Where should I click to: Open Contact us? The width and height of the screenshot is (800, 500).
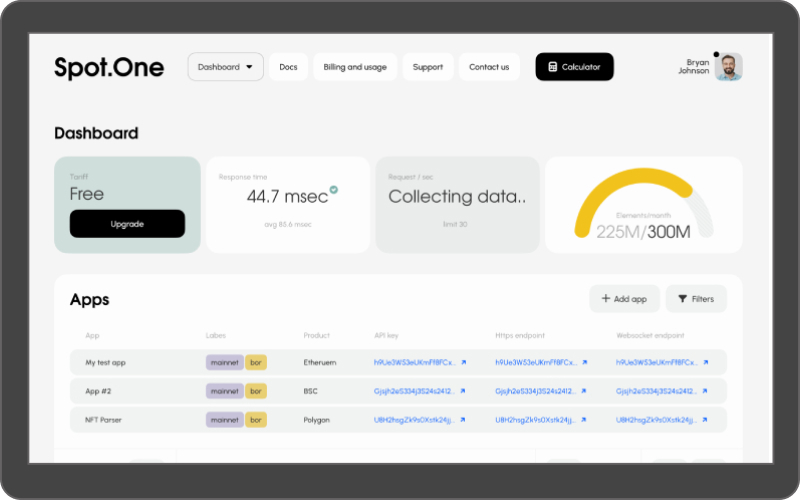pyautogui.click(x=489, y=67)
